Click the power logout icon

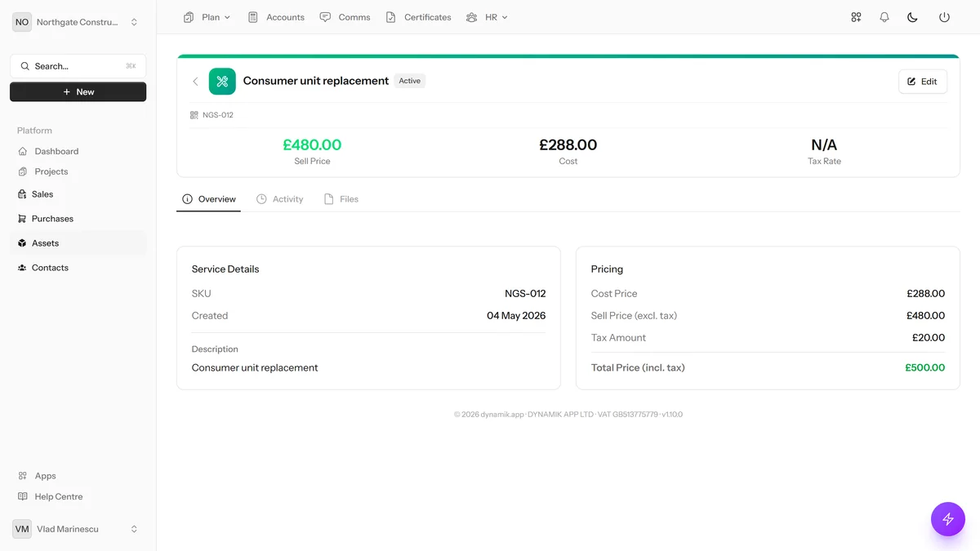click(944, 17)
